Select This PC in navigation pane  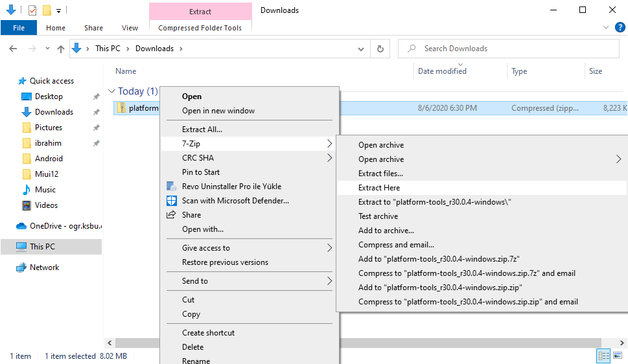pyautogui.click(x=51, y=247)
